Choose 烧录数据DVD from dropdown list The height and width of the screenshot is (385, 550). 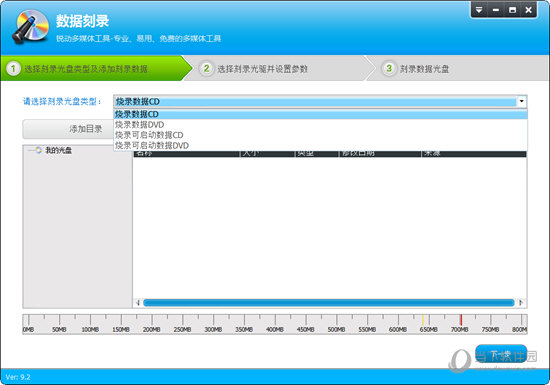coord(320,124)
